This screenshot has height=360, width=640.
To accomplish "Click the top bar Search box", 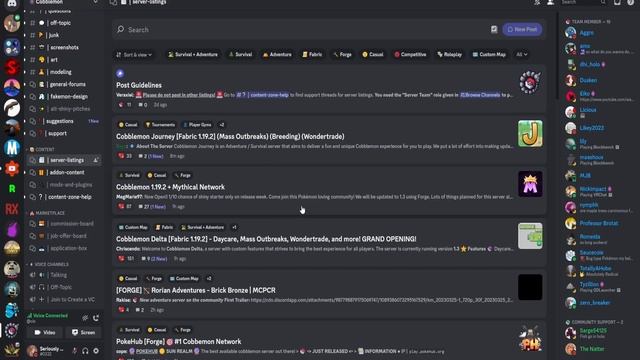I will point(583,2).
